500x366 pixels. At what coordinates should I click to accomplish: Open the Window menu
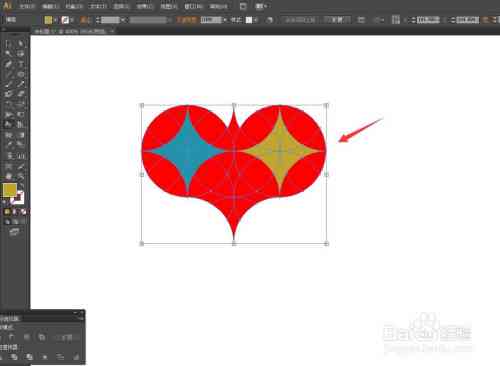194,6
